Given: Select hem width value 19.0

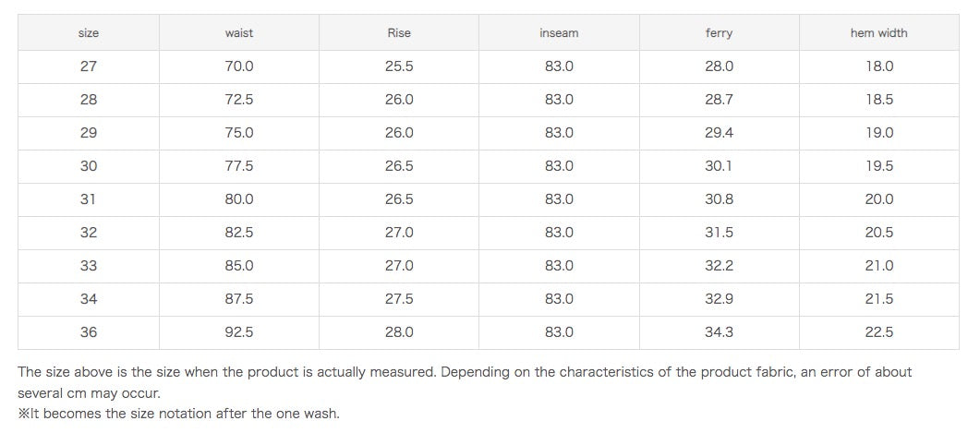Looking at the screenshot, I should pos(878,133).
